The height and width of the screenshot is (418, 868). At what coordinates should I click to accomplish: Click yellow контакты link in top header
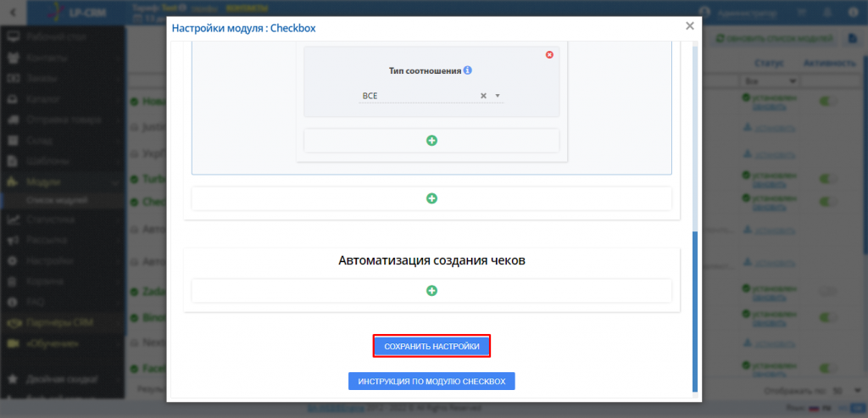(247, 8)
